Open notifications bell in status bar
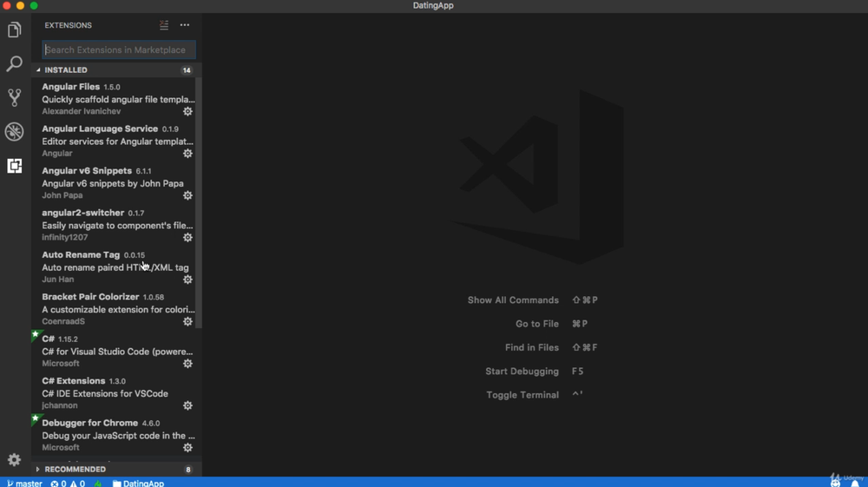This screenshot has width=868, height=487. coord(855,484)
